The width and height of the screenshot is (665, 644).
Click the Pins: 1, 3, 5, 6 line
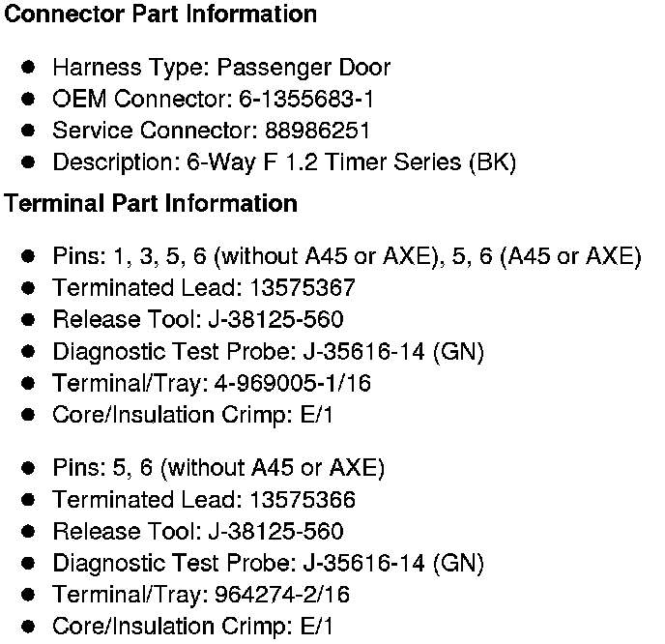click(x=346, y=256)
